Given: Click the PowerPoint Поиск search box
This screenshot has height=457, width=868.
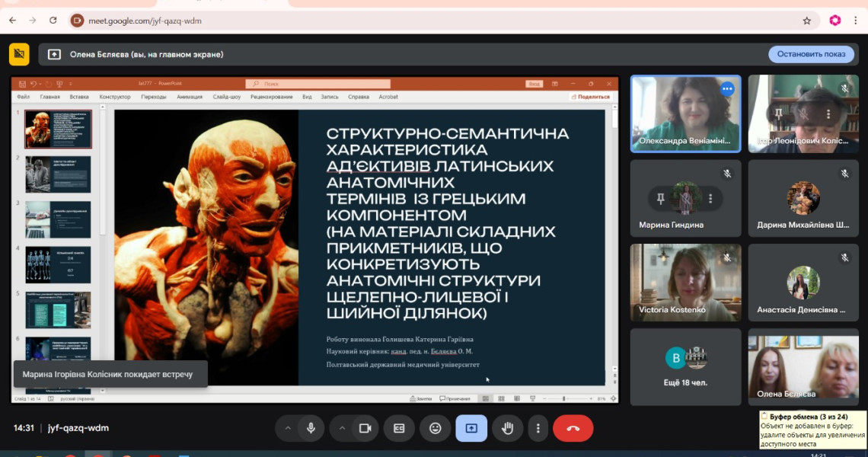Looking at the screenshot, I should (x=318, y=84).
